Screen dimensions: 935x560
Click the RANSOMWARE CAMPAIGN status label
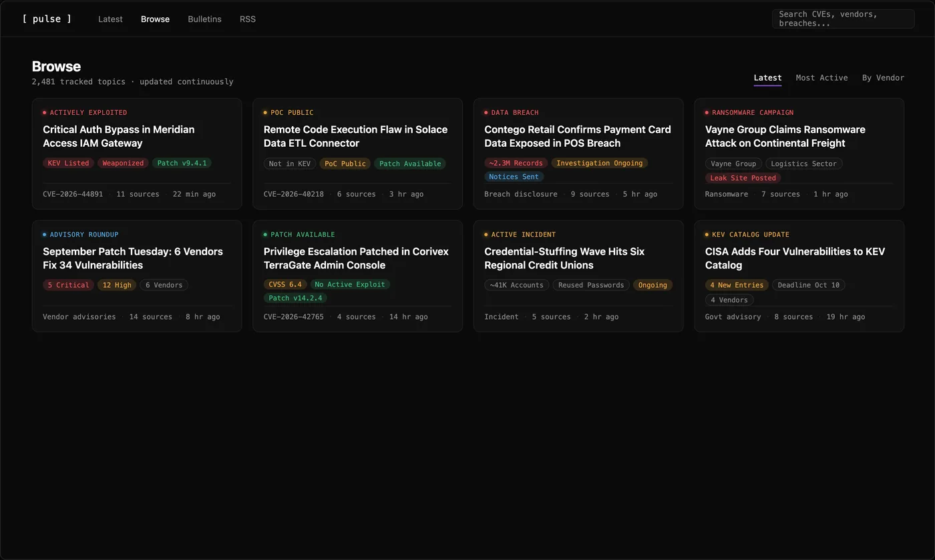coord(753,113)
